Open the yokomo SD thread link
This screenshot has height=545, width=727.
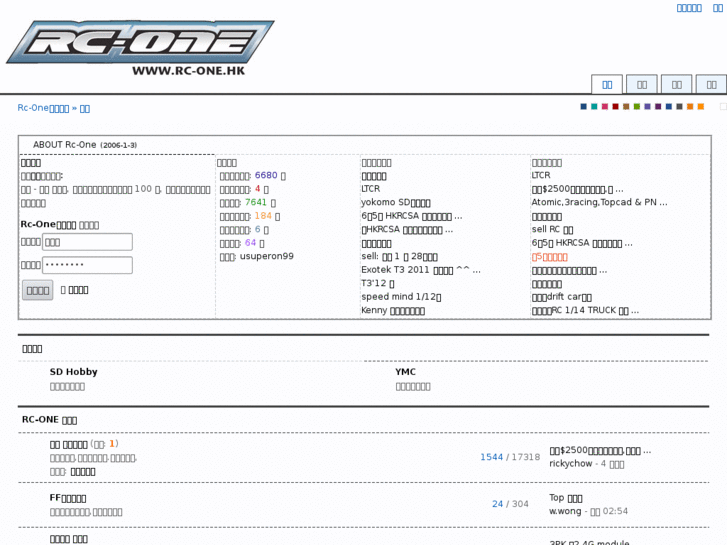(396, 203)
